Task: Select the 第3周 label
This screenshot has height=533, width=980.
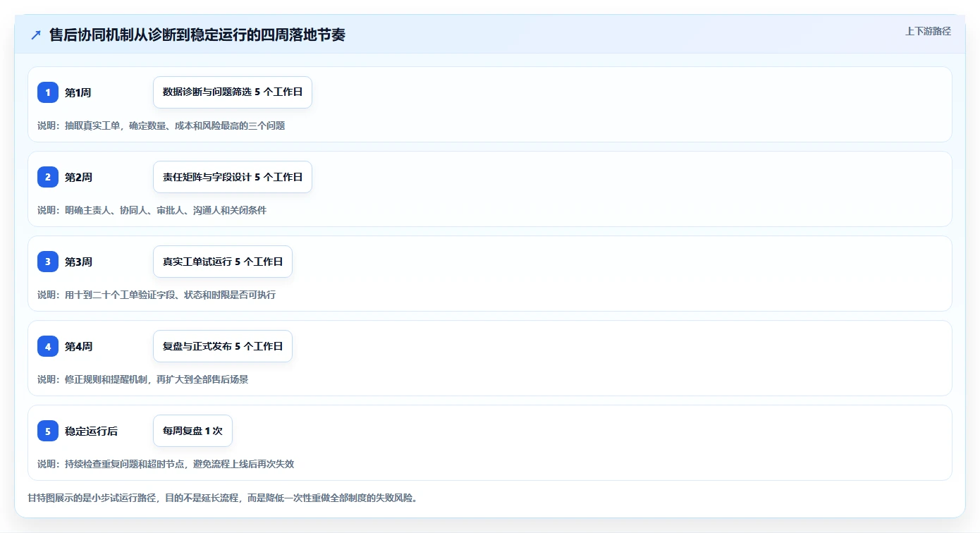Action: [x=78, y=262]
